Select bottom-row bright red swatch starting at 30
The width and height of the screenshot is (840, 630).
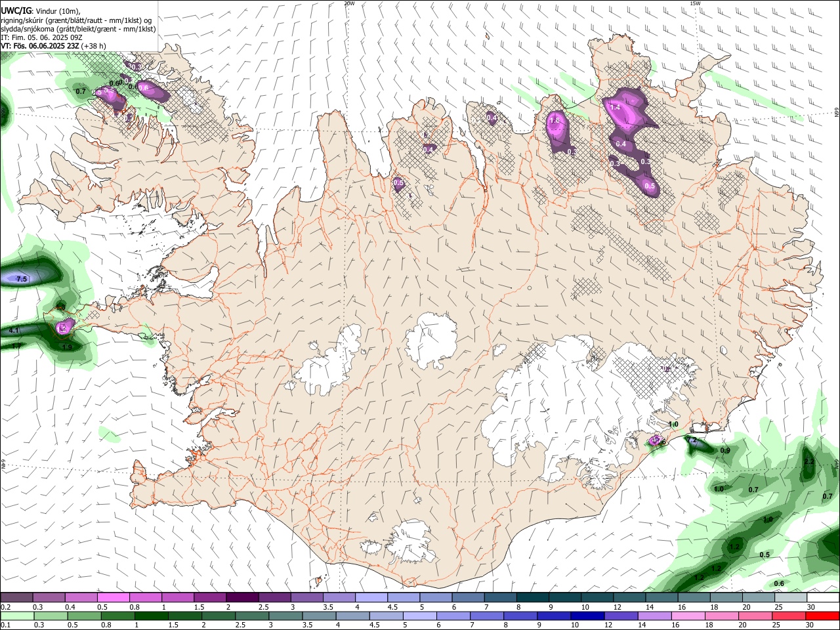823,616
